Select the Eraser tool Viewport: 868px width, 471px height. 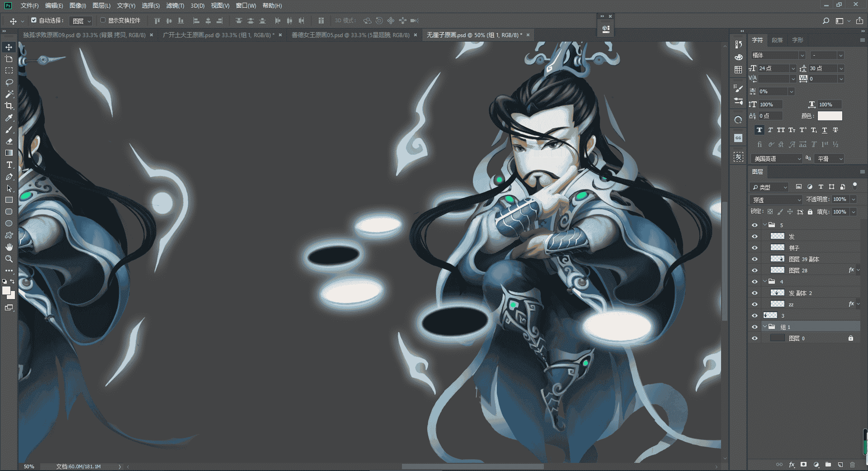tap(9, 141)
